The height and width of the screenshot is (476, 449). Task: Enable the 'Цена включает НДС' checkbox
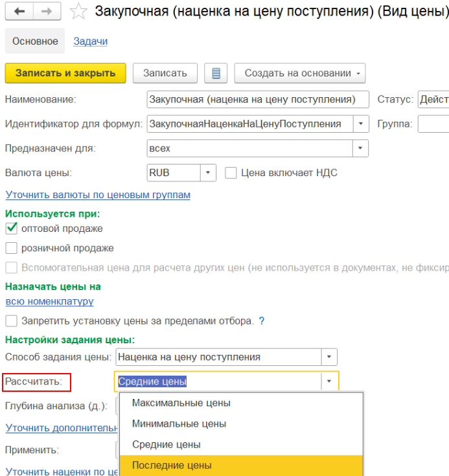tap(230, 173)
